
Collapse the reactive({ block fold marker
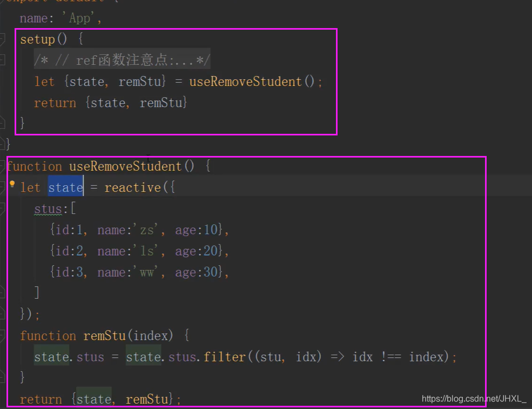2,187
